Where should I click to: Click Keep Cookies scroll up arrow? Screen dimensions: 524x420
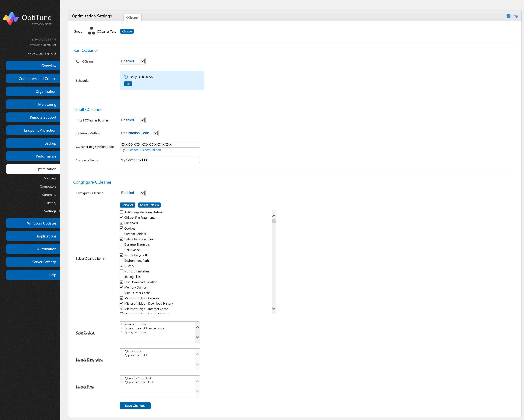click(x=197, y=327)
